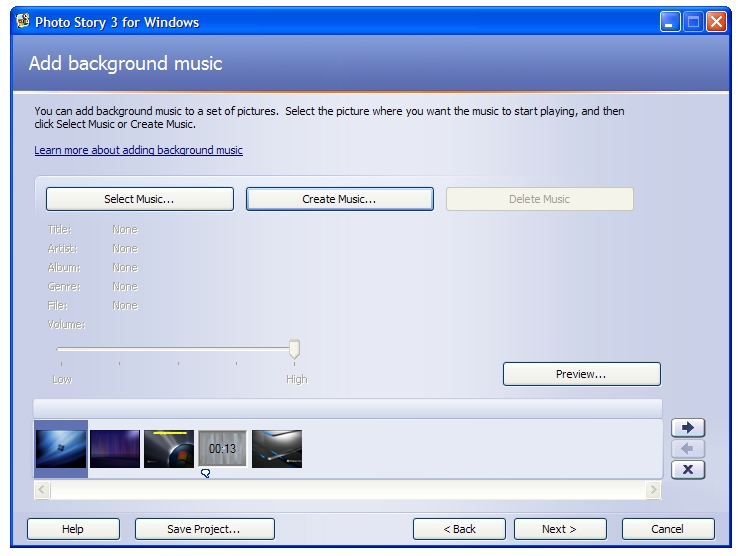Select the last dark metallic thumbnail
This screenshot has width=738, height=556.
pyautogui.click(x=277, y=449)
